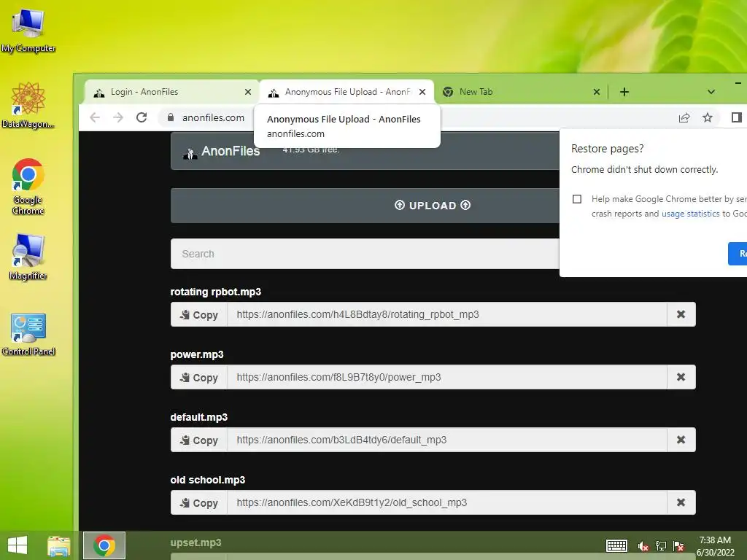747x560 pixels.
Task: Switch to Login - AnonFiles tab
Action: (x=171, y=92)
